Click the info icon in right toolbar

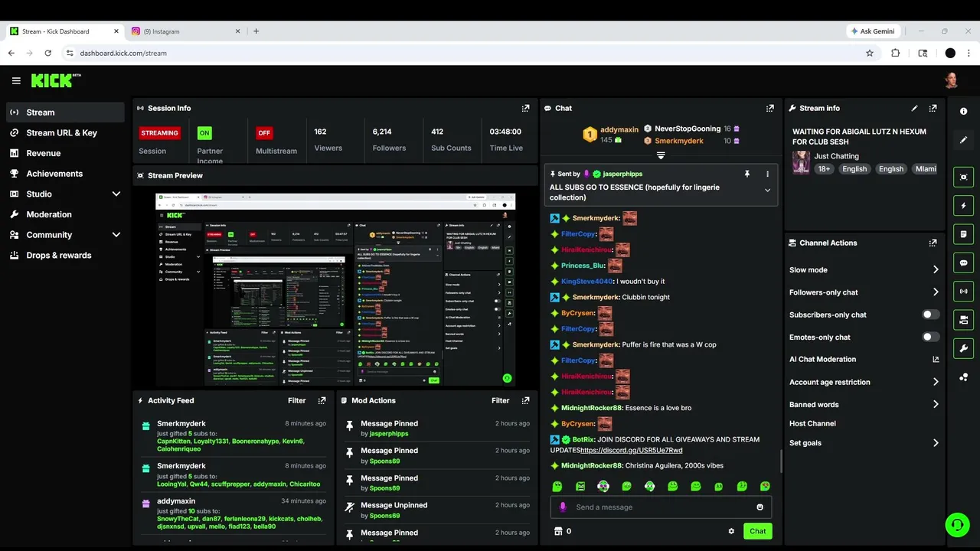(x=963, y=112)
